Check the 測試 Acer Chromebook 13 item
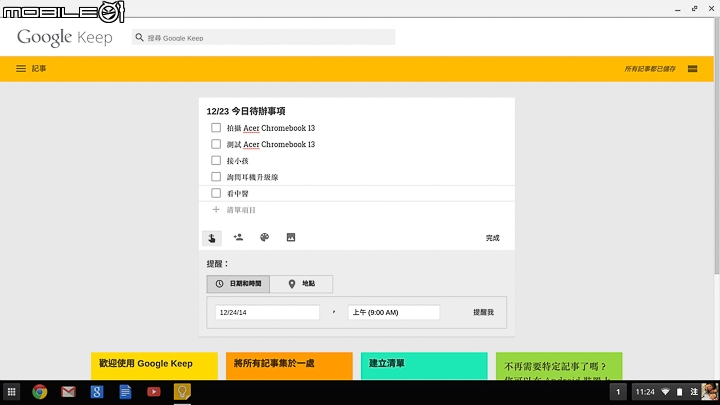 point(216,144)
